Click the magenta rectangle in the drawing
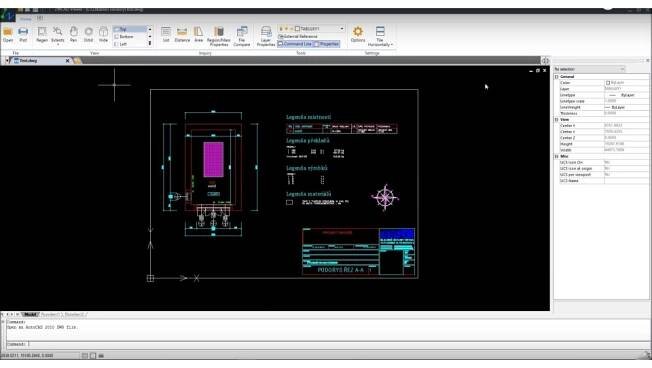Screen dimensions: 652x368 [x=213, y=160]
